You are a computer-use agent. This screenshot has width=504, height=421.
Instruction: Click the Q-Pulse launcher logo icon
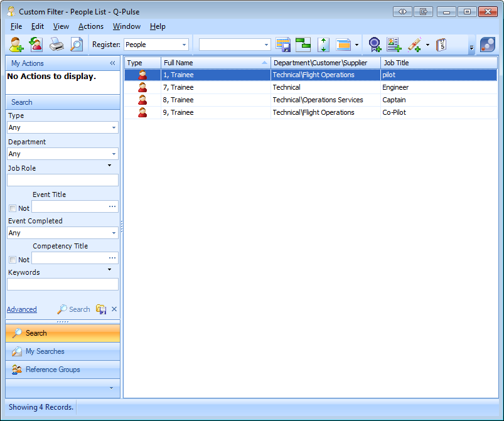pos(488,45)
